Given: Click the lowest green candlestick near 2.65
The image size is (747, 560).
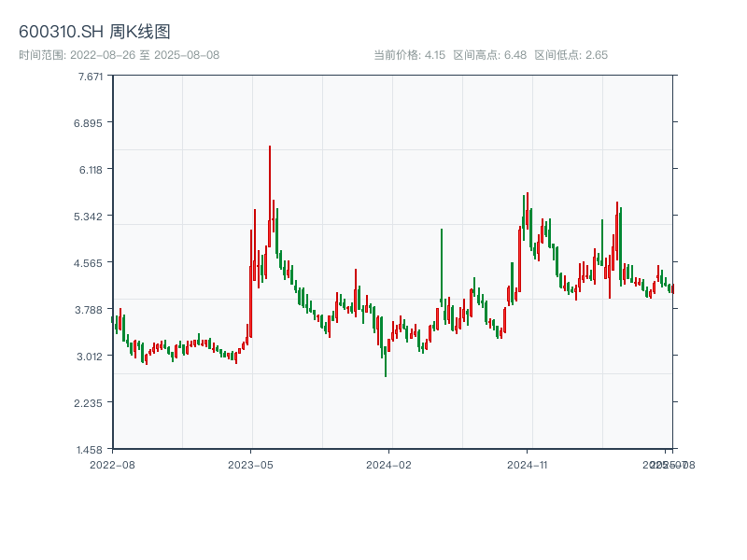Looking at the screenshot, I should tap(386, 362).
